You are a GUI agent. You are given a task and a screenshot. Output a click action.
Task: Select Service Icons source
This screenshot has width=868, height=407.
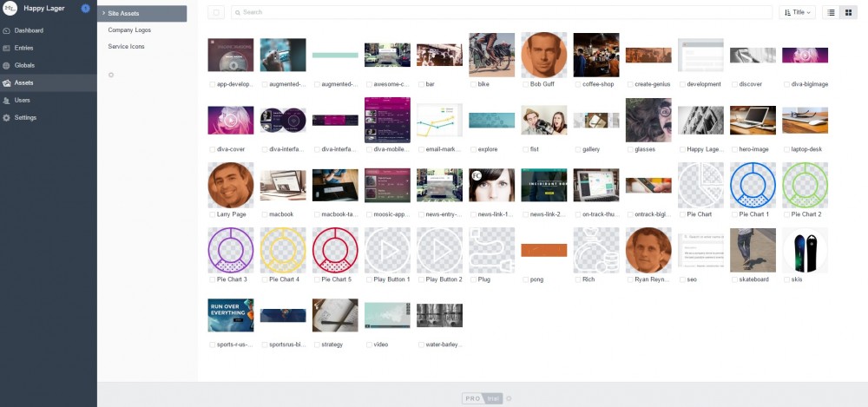tap(126, 47)
